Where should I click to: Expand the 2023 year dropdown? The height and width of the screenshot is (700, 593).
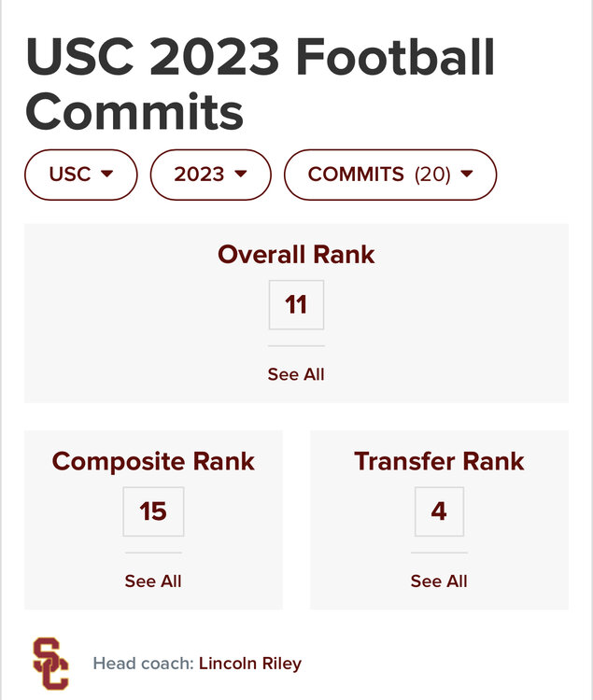coord(210,175)
